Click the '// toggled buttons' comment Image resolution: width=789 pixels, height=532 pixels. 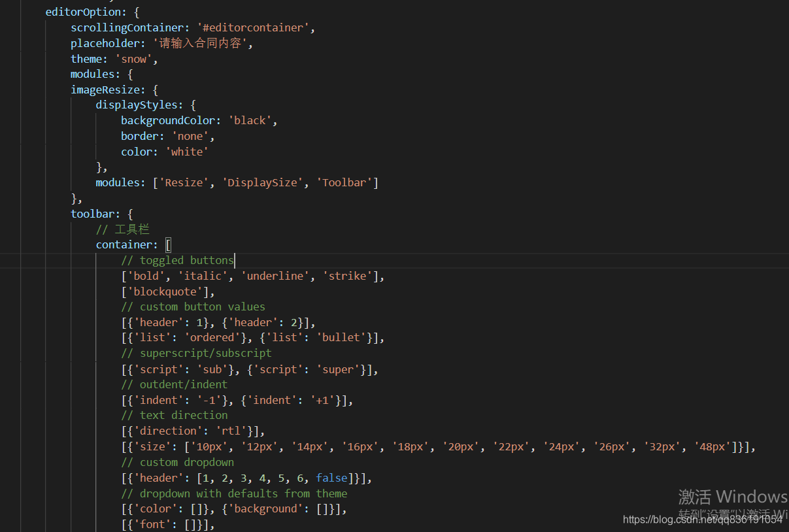pos(177,259)
